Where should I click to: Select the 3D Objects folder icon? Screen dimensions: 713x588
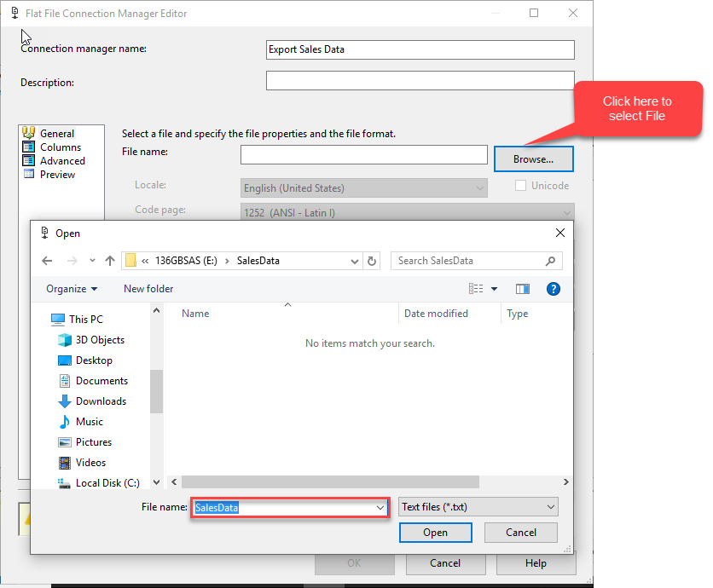point(65,340)
